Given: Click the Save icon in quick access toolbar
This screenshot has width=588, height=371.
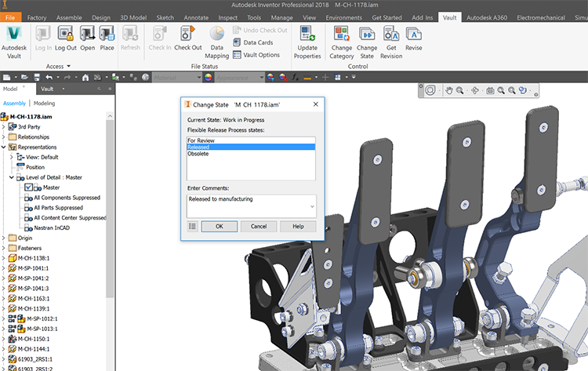Looking at the screenshot, I should tap(37, 78).
